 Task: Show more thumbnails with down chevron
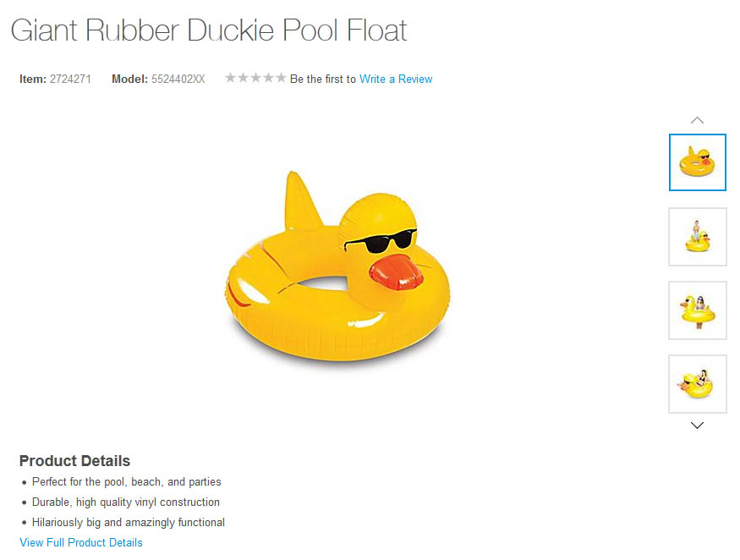[x=697, y=425]
